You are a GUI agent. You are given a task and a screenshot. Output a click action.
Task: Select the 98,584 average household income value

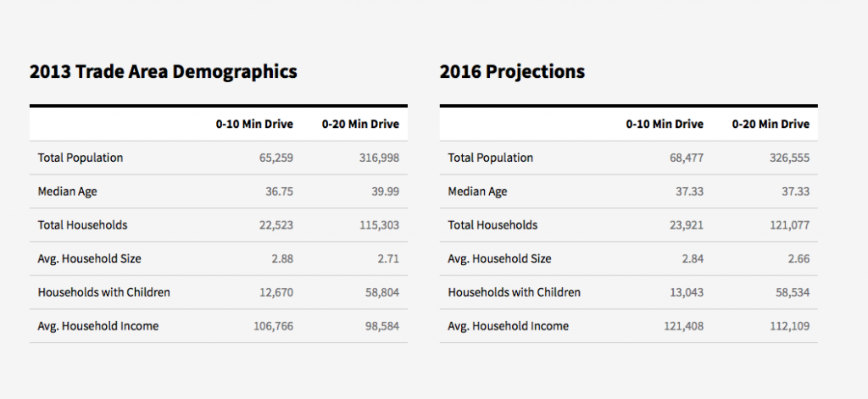382,326
